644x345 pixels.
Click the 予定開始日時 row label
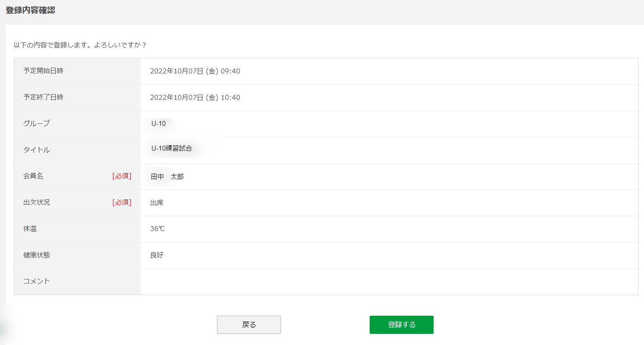[43, 71]
